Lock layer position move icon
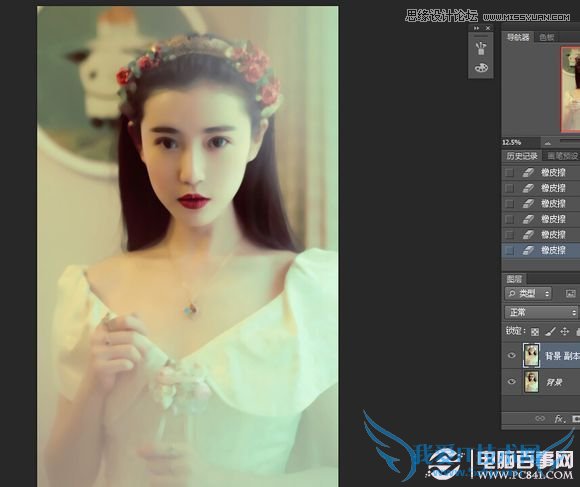 [564, 331]
